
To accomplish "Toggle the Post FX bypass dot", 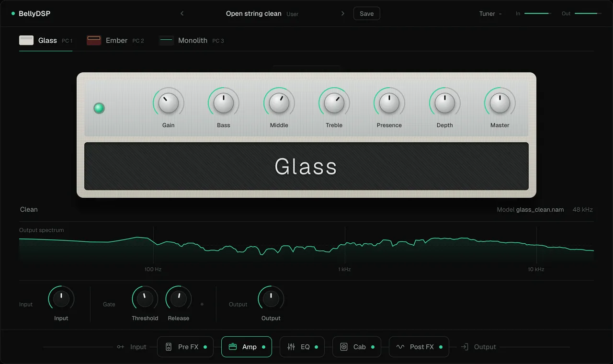I will (x=441, y=347).
